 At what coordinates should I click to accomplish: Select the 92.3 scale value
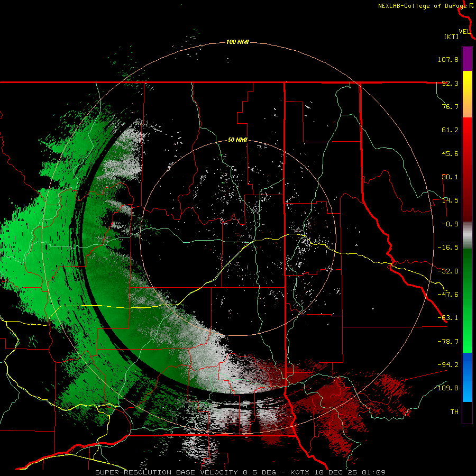(x=450, y=83)
